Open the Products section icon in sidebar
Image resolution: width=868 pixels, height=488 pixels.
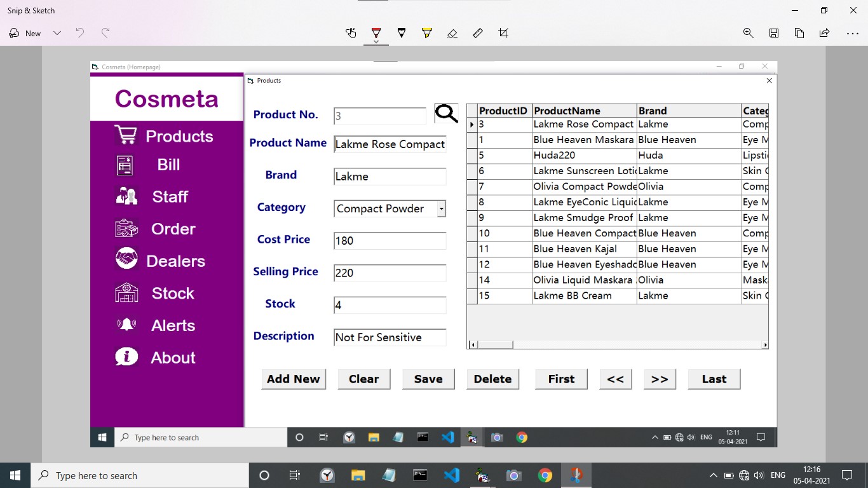[x=125, y=135]
